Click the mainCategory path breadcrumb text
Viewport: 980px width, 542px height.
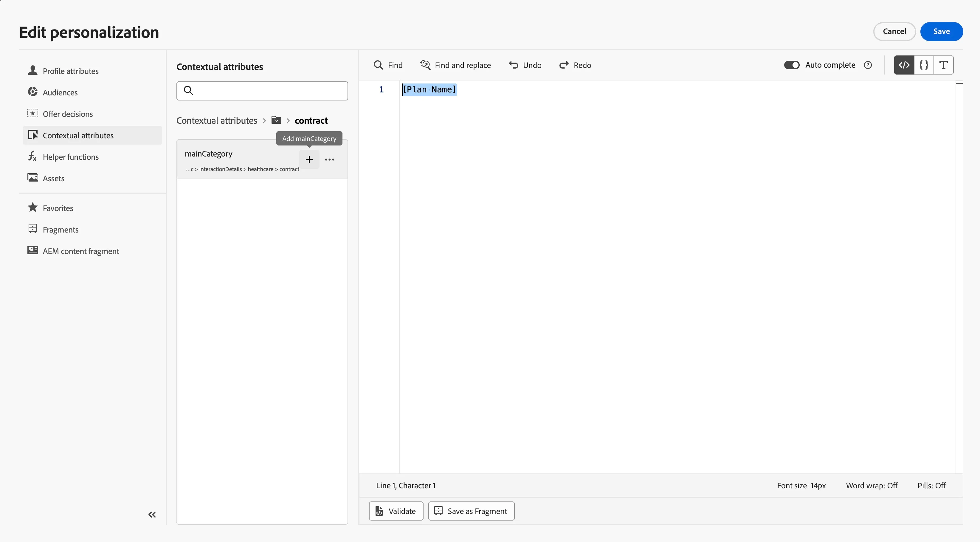242,169
